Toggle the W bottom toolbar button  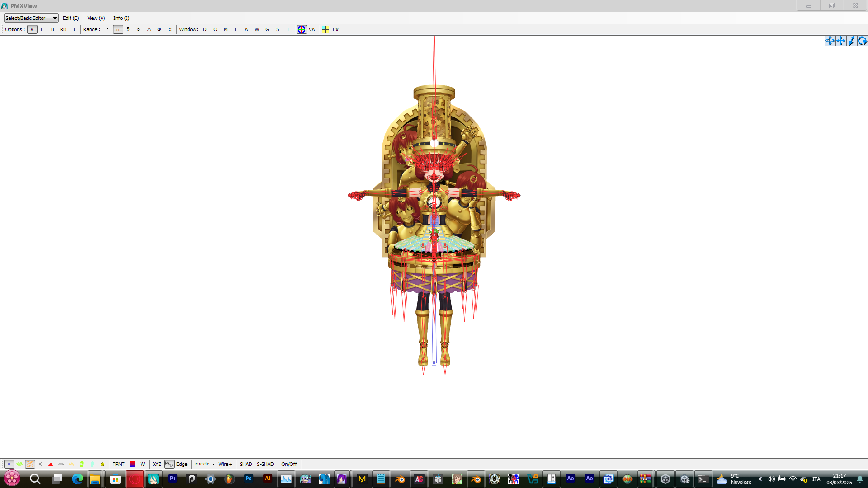[142, 464]
